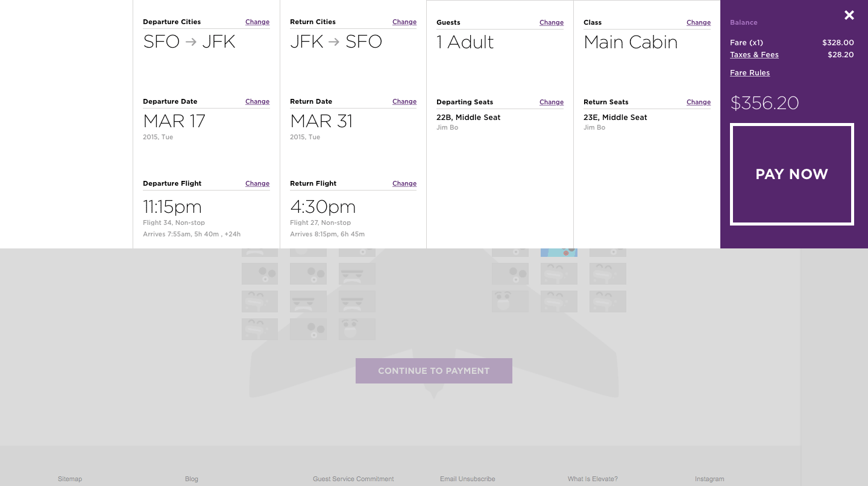Click Continue to Payment button

(434, 371)
